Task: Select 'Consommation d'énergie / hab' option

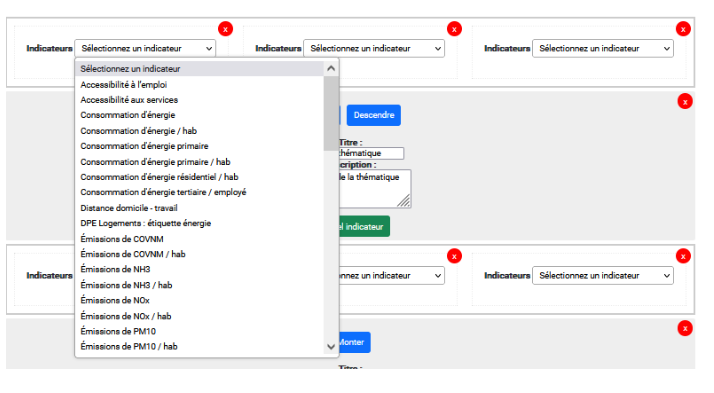Action: pos(199,131)
